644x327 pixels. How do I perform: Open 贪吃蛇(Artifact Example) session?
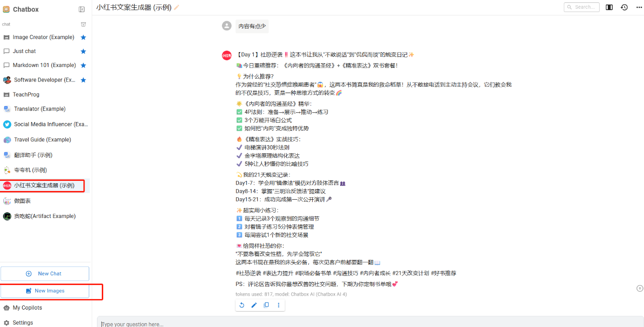click(45, 216)
